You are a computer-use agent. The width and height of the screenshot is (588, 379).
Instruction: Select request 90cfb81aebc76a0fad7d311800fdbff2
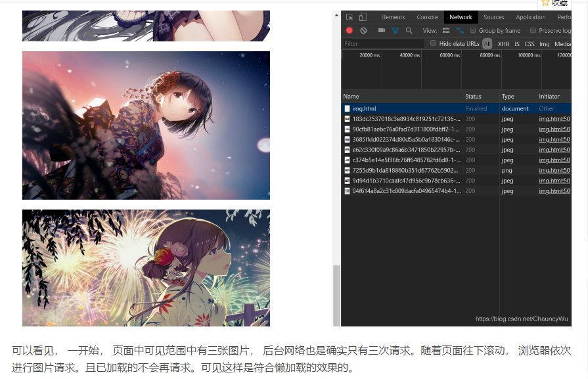pos(457,129)
